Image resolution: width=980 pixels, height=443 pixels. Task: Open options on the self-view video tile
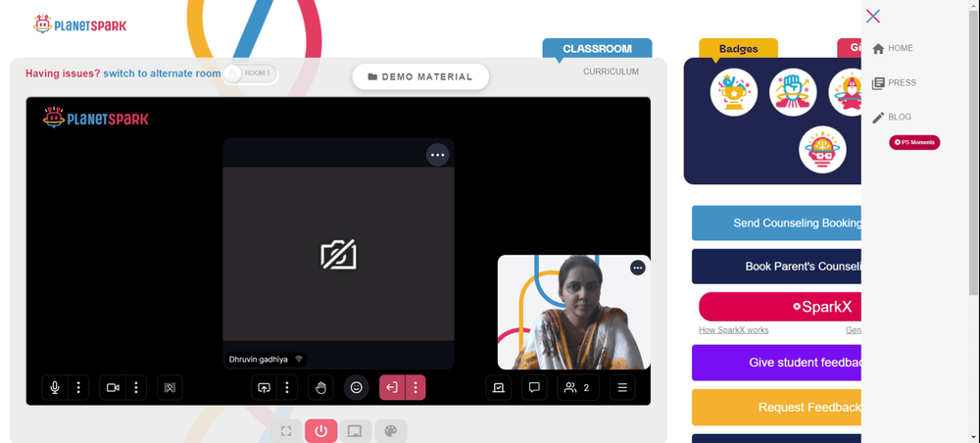point(638,268)
